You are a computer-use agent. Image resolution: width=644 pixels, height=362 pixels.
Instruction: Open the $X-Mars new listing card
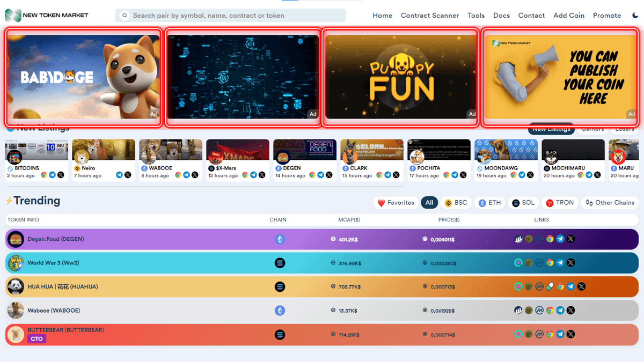pyautogui.click(x=238, y=160)
